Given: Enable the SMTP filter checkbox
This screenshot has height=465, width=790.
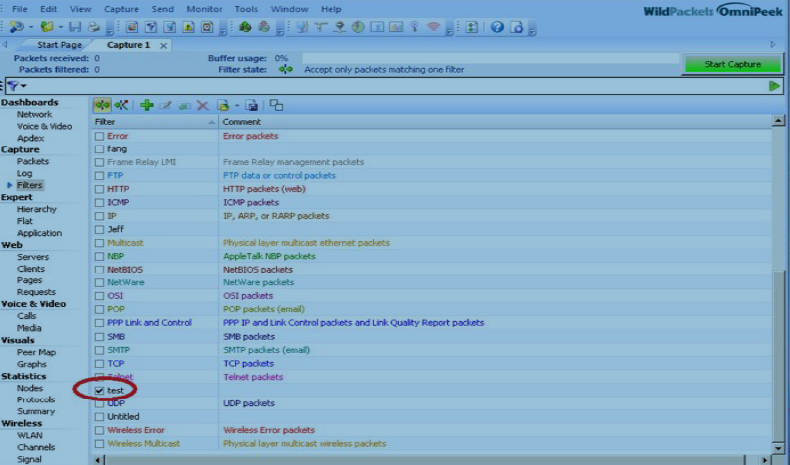Looking at the screenshot, I should (x=99, y=350).
